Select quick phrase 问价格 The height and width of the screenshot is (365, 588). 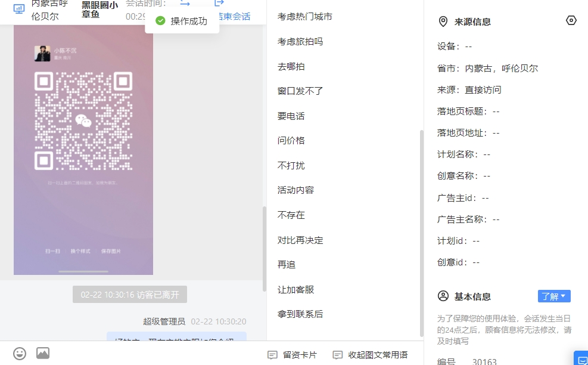coord(291,140)
